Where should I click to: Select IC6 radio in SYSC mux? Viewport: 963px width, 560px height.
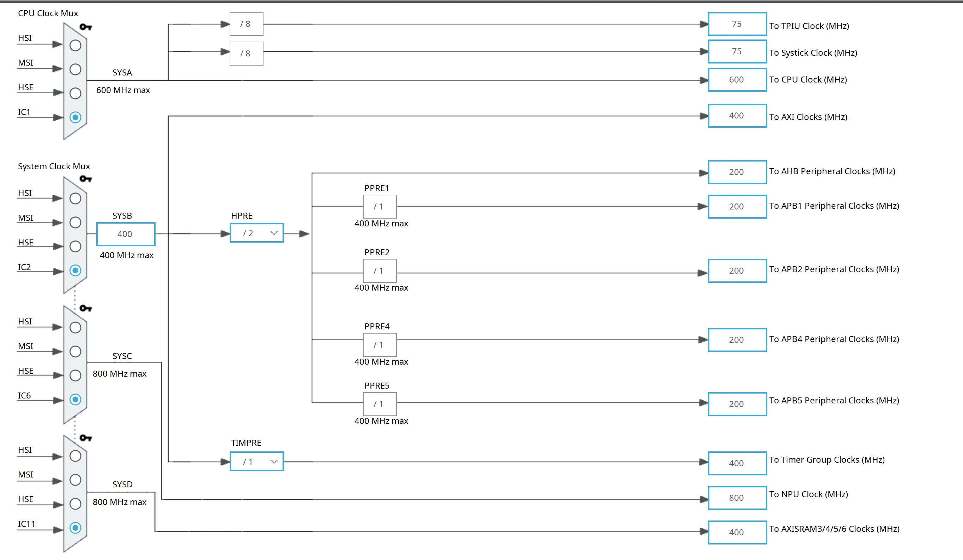click(x=75, y=400)
